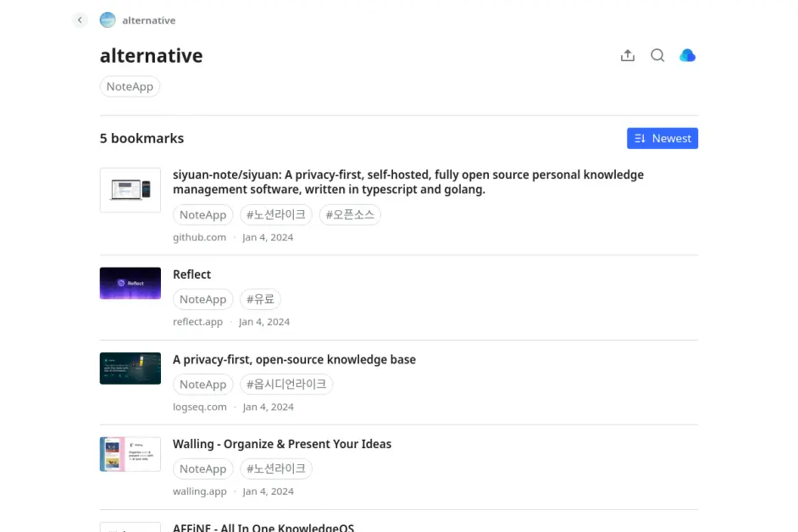Click the blue cloud icon

coord(688,56)
